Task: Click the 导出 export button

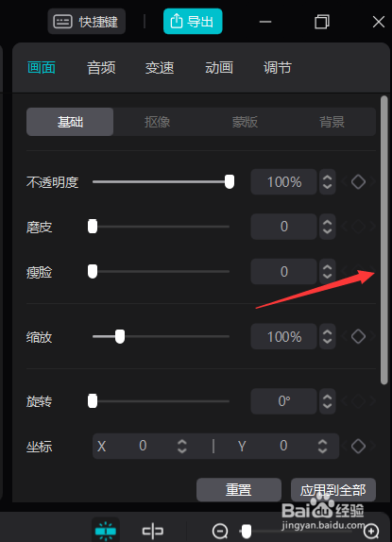Action: 193,22
